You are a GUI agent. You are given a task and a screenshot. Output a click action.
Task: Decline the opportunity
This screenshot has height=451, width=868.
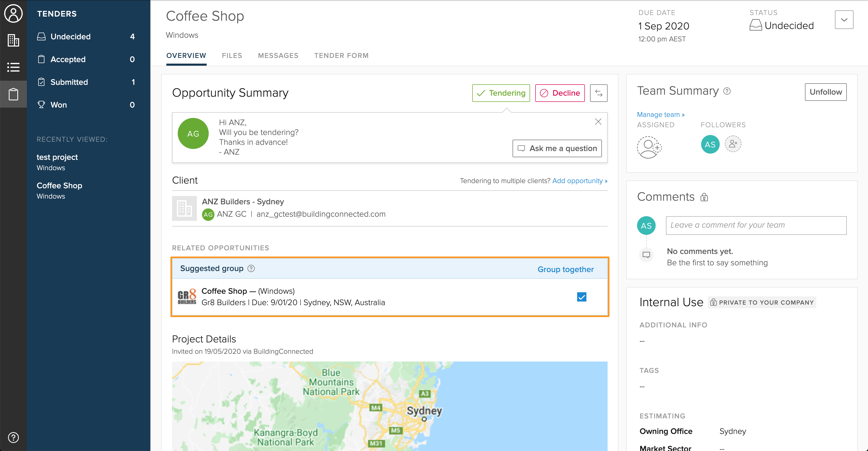560,93
